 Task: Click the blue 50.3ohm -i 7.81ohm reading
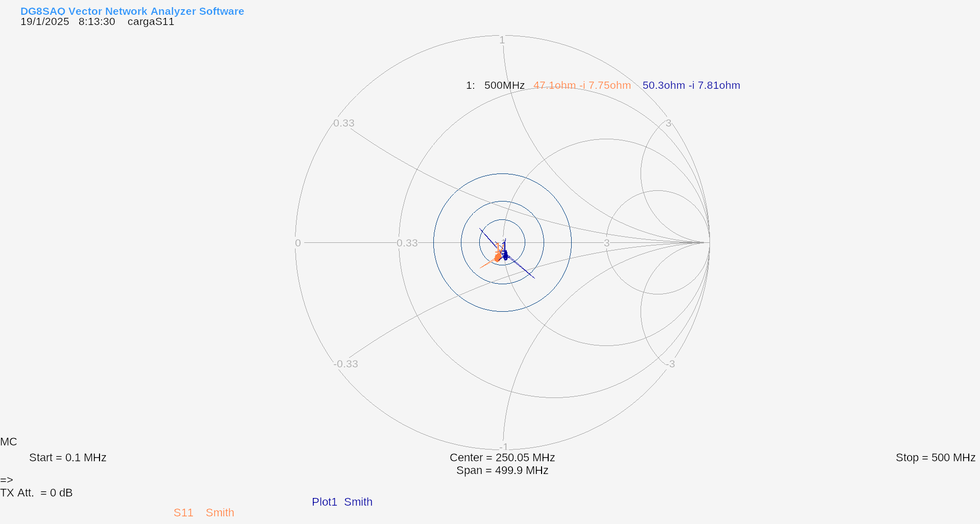[x=691, y=85]
